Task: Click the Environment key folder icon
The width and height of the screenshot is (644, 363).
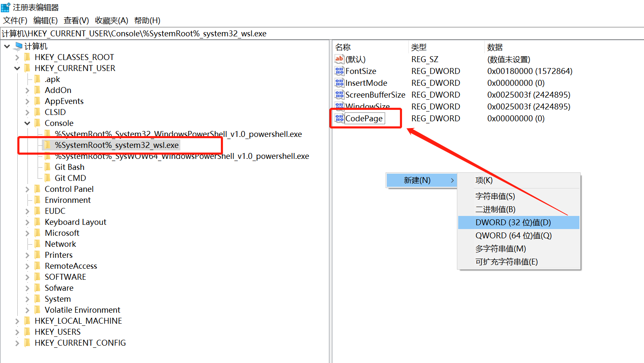Action: pos(38,200)
